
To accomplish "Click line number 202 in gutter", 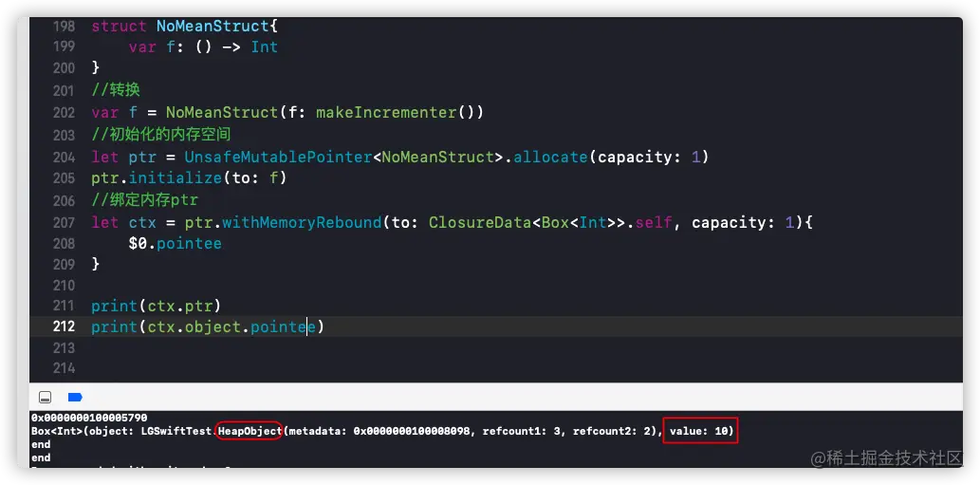I will click(x=65, y=113).
